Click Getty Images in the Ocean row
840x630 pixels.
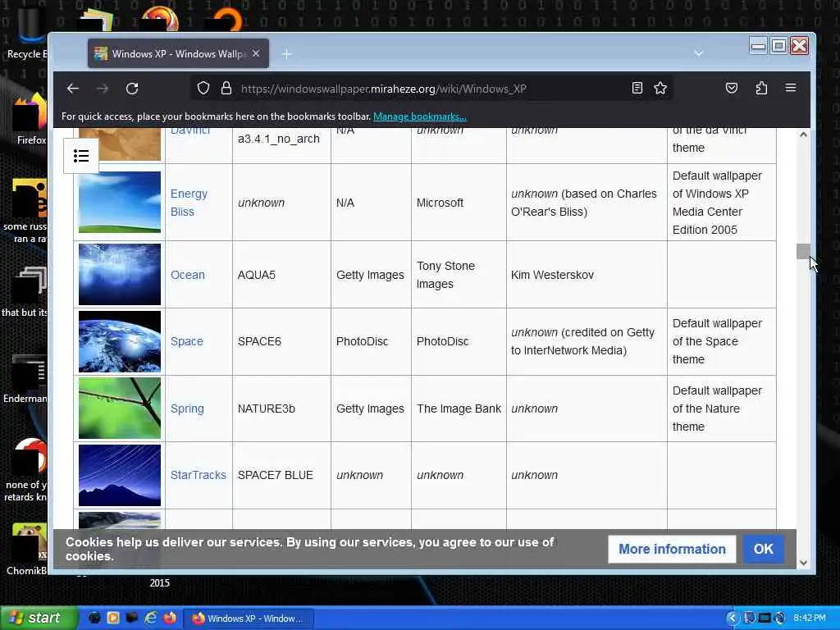(370, 275)
